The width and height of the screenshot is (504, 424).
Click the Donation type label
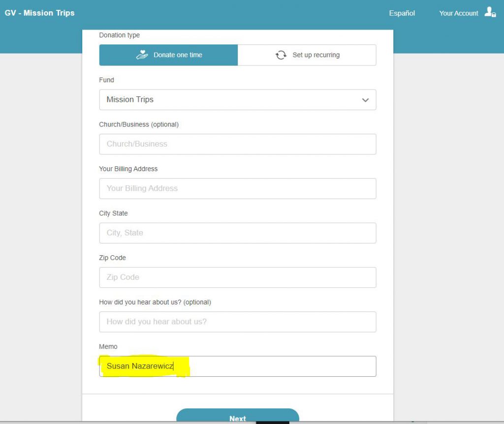click(x=119, y=35)
